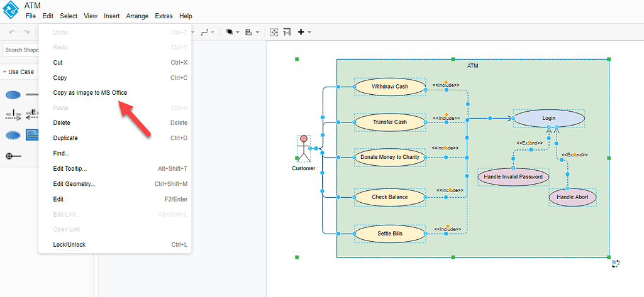Click the page scale icon beside fit icon
Image resolution: width=644 pixels, height=297 pixels.
pos(287,32)
